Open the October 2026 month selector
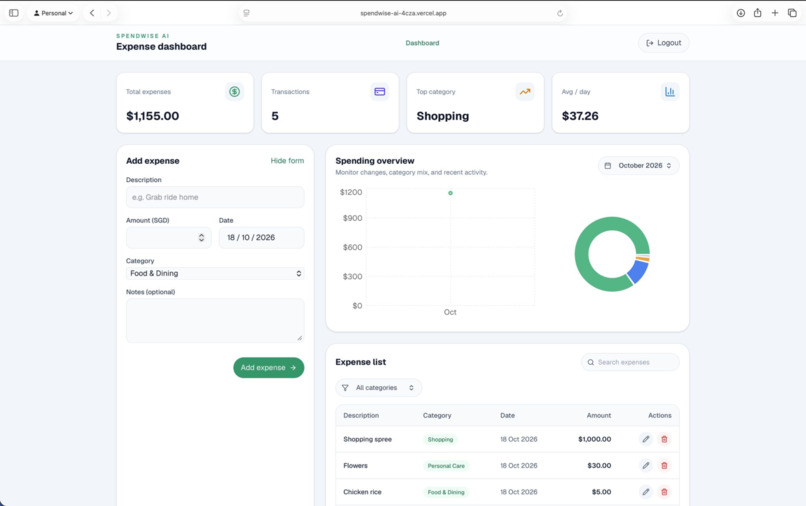Viewport: 806px width, 506px height. pyautogui.click(x=638, y=166)
